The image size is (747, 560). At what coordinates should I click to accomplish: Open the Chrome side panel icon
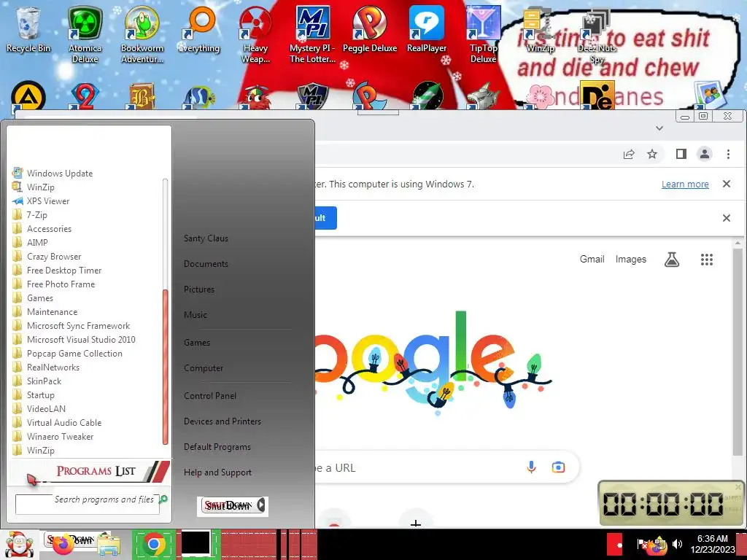coord(681,154)
